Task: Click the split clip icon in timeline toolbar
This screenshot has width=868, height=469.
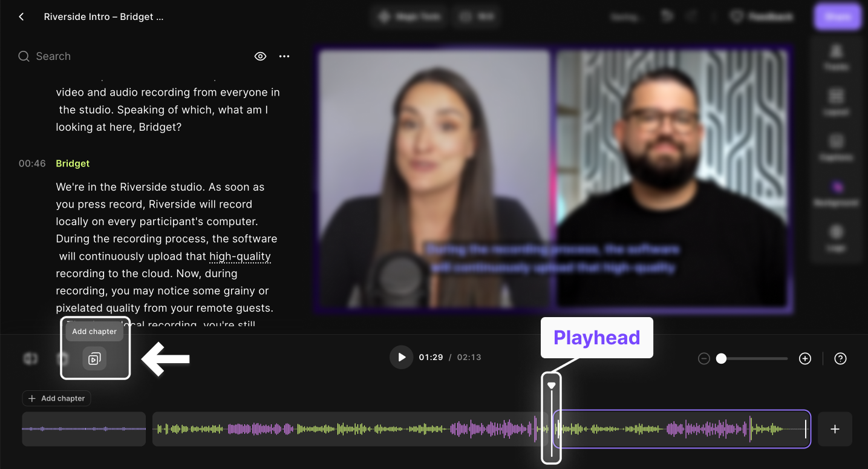Action: pyautogui.click(x=30, y=359)
